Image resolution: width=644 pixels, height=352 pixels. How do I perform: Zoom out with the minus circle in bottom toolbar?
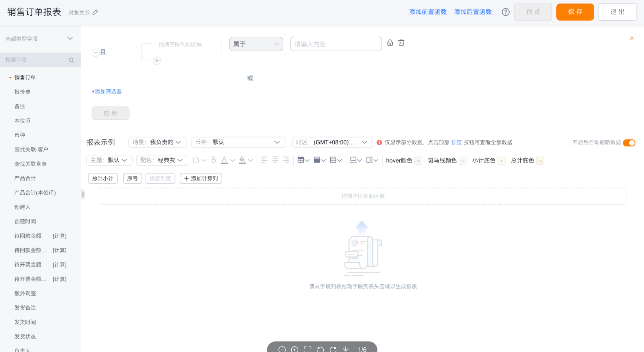click(282, 349)
